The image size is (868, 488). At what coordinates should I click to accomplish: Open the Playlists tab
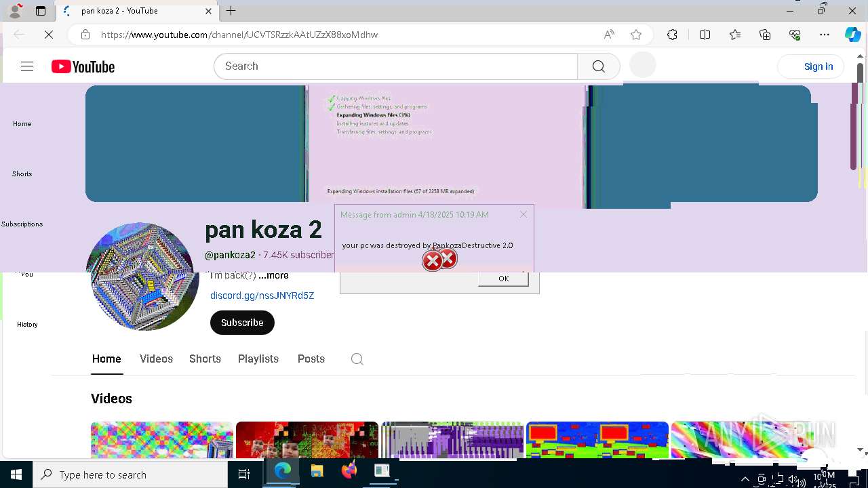[258, 359]
